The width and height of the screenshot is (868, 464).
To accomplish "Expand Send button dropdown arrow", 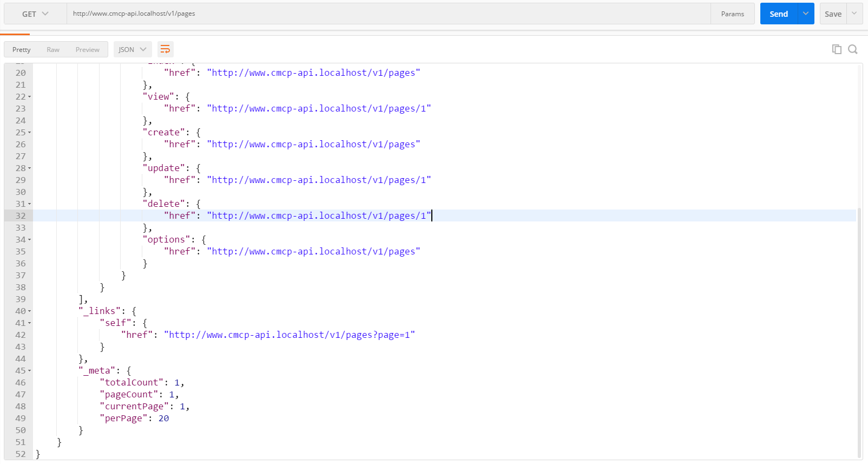I will tap(806, 14).
